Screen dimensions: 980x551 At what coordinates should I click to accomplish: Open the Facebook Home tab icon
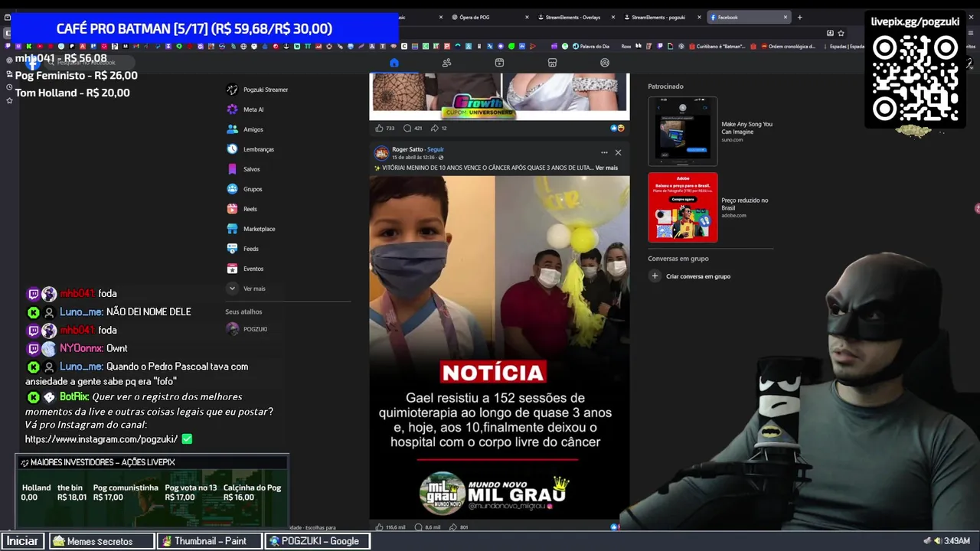(x=394, y=63)
